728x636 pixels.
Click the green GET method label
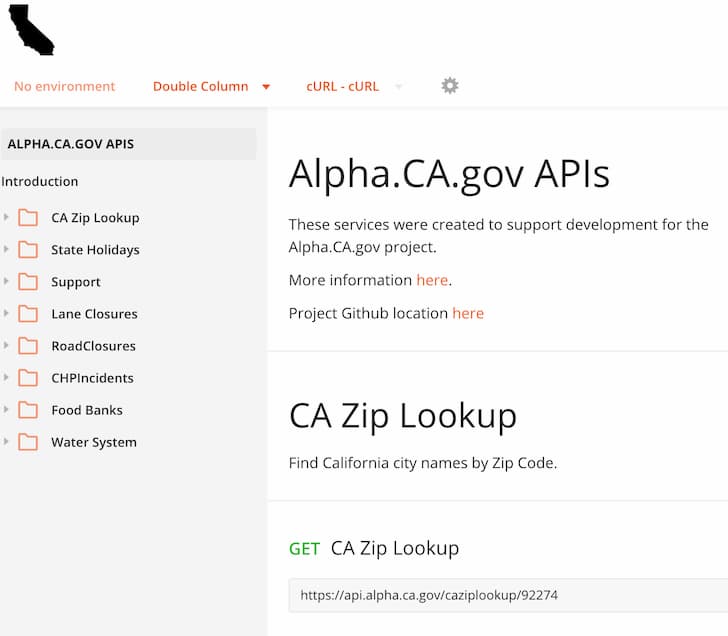point(304,549)
